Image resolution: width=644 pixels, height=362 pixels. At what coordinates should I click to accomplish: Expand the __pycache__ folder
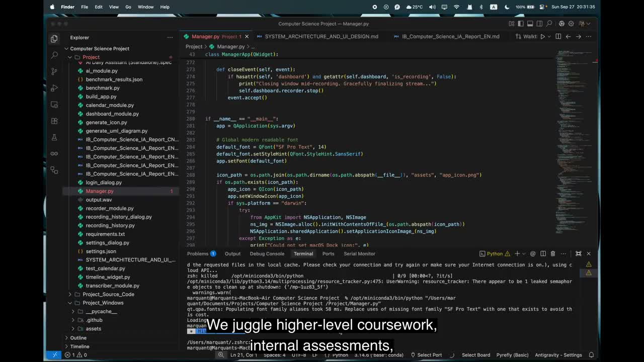point(73,311)
